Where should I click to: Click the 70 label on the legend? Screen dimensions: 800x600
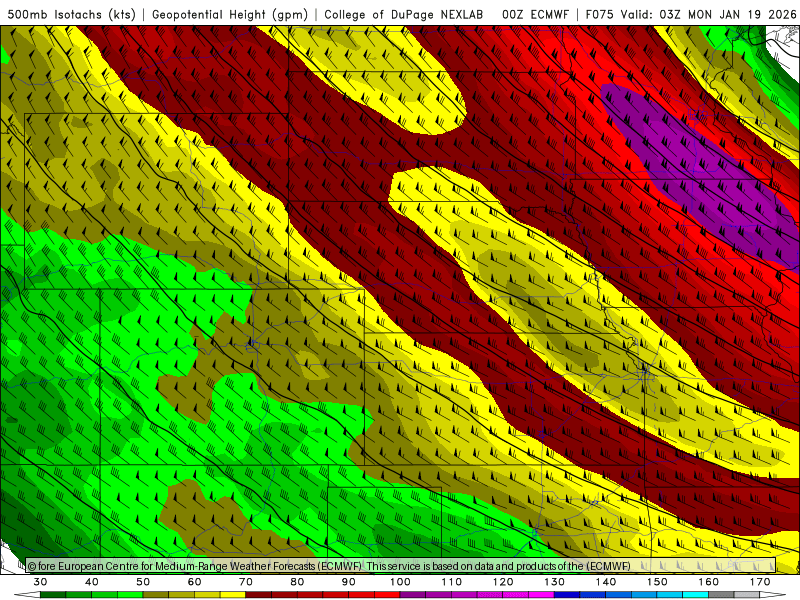[246, 582]
